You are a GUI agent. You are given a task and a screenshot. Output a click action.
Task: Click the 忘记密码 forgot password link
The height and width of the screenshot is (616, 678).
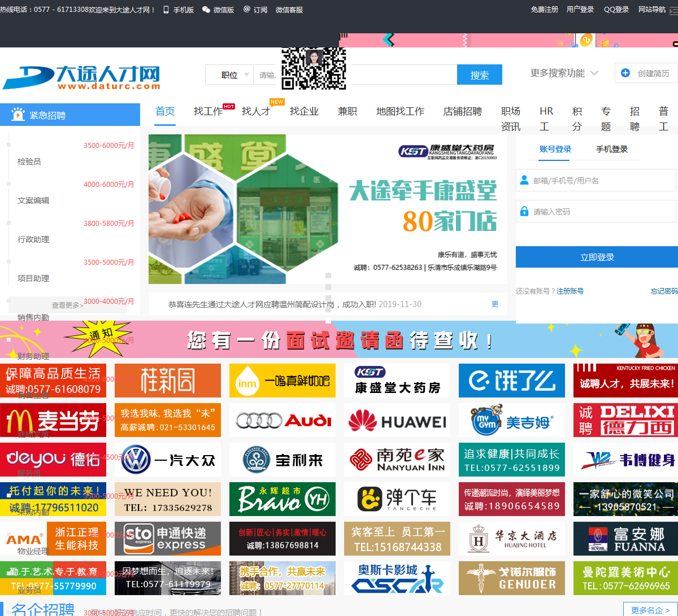[x=664, y=291]
